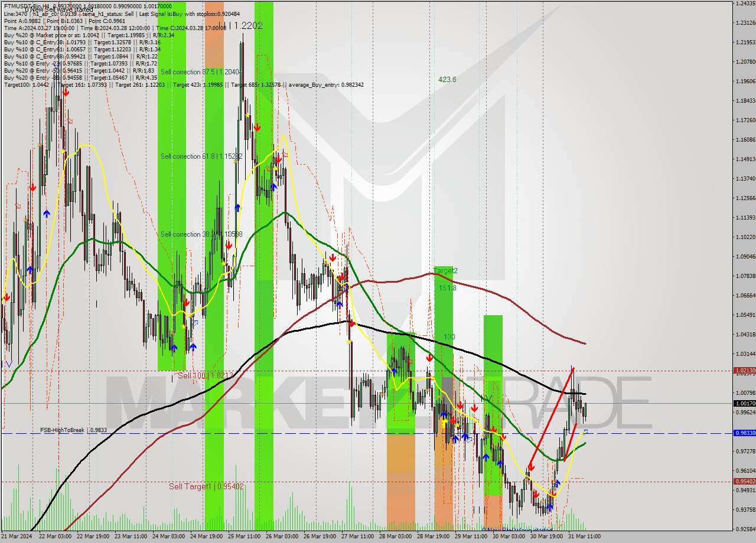756x543 pixels.
Task: Click the 1.09046 price axis value
Action: point(745,257)
